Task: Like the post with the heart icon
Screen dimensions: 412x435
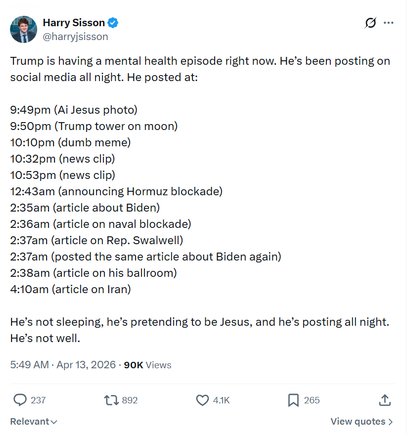Action: 202,400
